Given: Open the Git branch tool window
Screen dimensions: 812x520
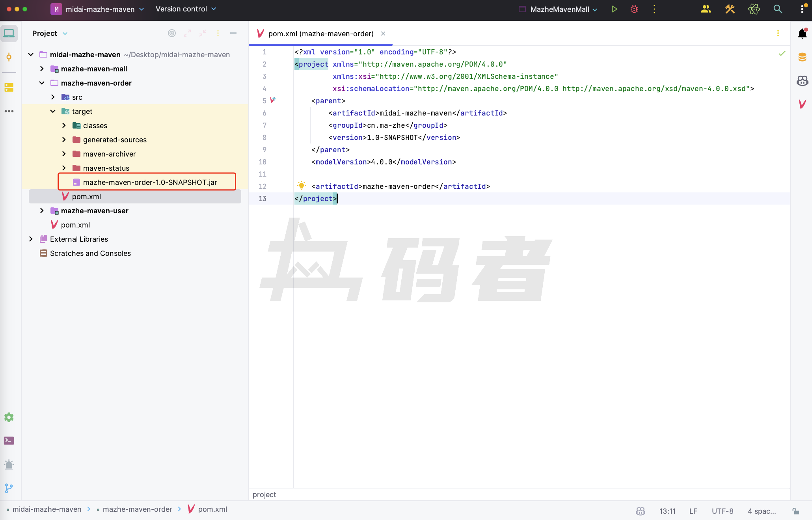Looking at the screenshot, I should tap(9, 488).
